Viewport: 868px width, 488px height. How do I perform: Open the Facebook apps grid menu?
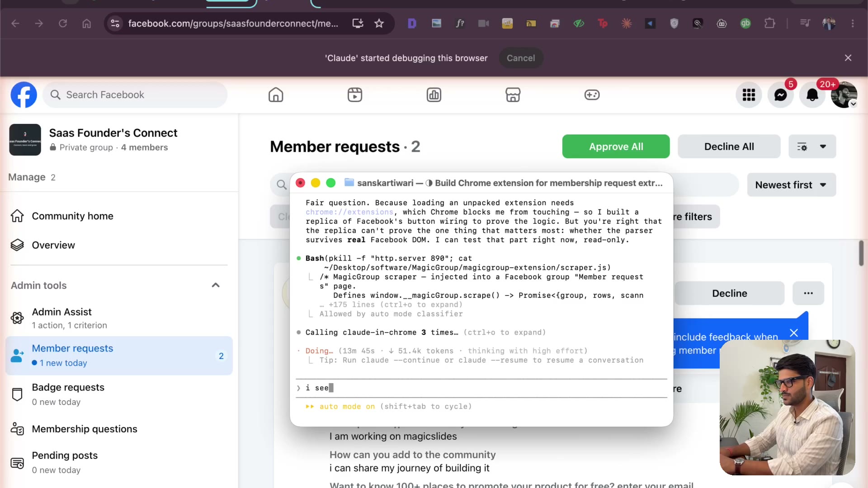pos(749,95)
